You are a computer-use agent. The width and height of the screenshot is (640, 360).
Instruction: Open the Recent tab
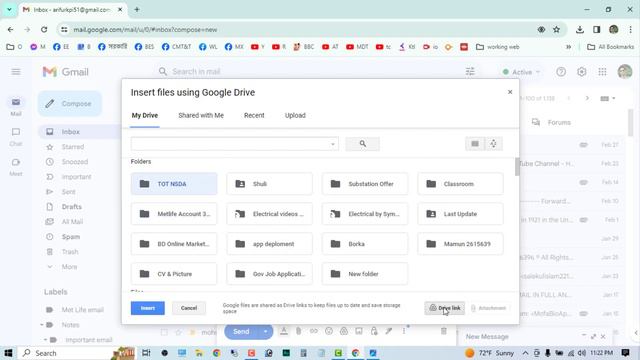point(254,116)
